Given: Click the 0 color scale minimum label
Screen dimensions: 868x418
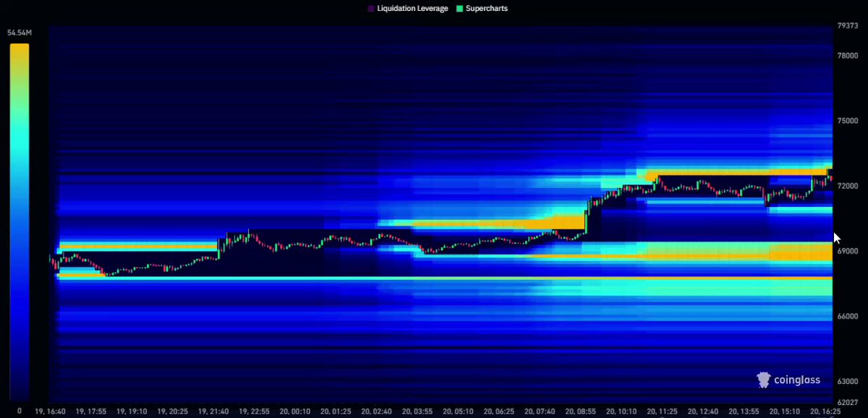Looking at the screenshot, I should (20, 411).
